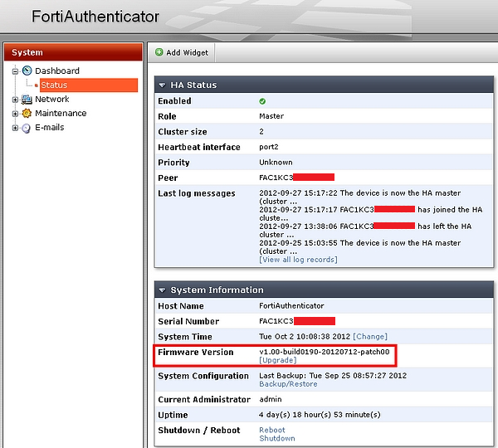Click the Maintenance gear icon
The image size is (498, 448).
pos(27,114)
